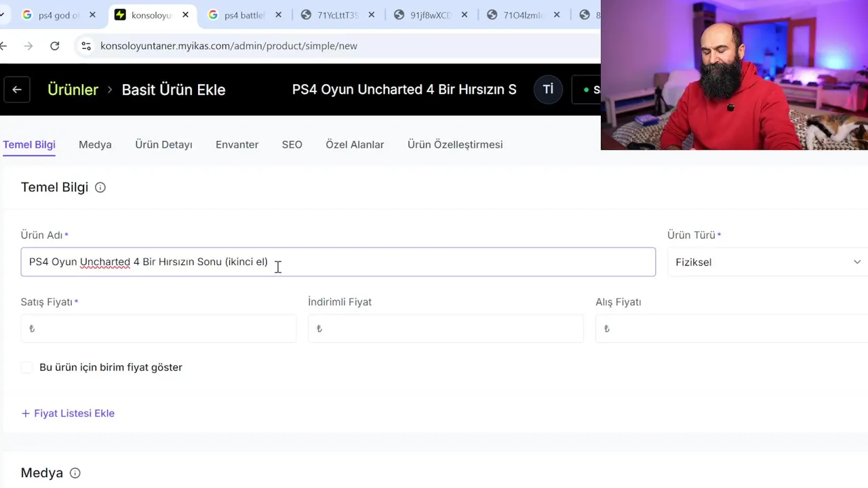This screenshot has height=488, width=868.
Task: Close the 91jf8wXCD browser tab
Action: pos(464,15)
